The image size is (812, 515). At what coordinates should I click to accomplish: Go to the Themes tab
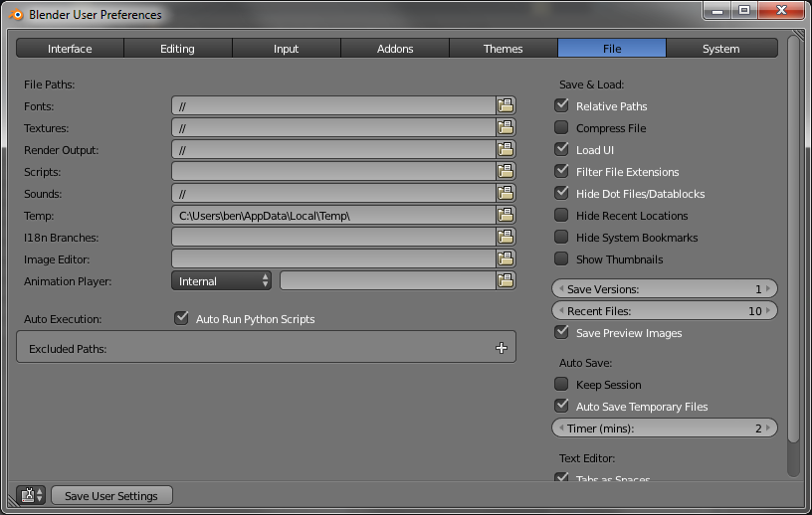point(504,48)
